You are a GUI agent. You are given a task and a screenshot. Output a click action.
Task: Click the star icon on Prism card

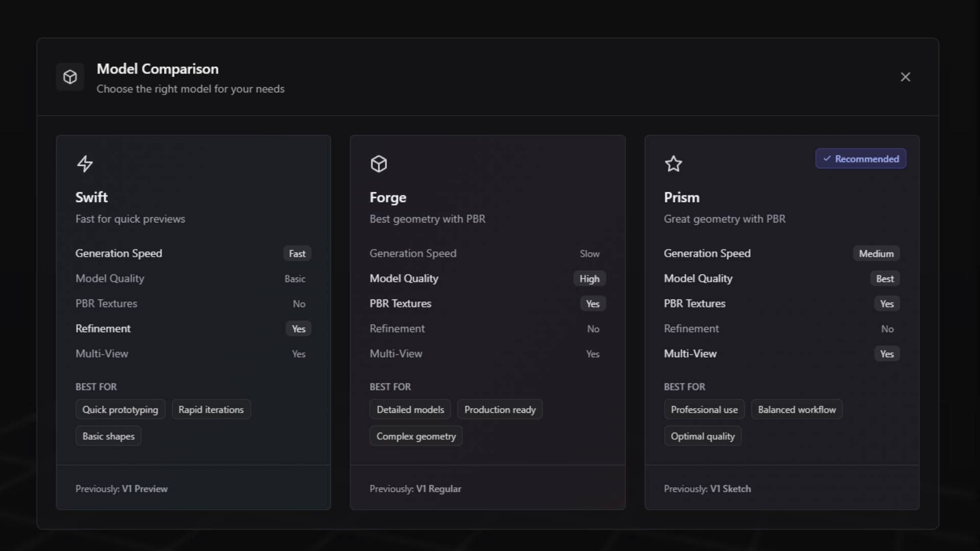pyautogui.click(x=673, y=164)
